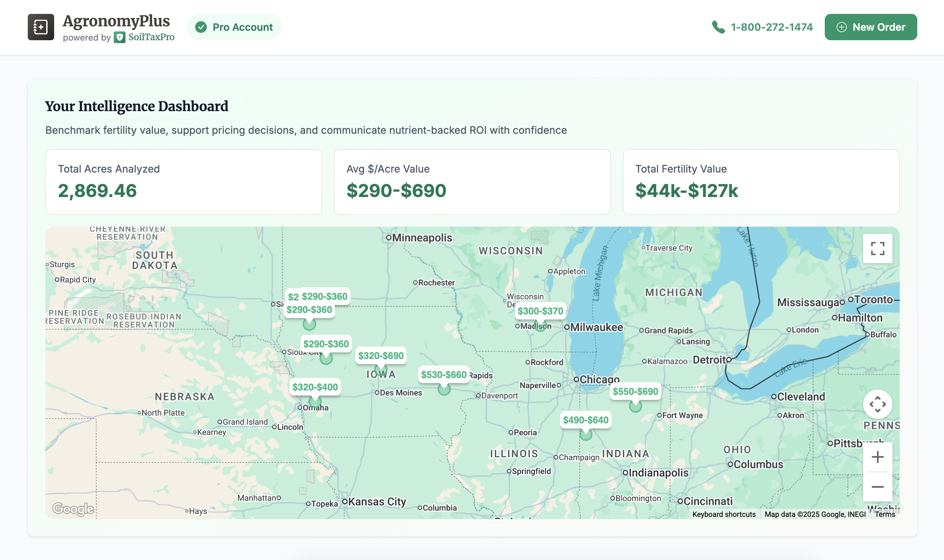This screenshot has height=560, width=944.
Task: Zoom out on the map
Action: coord(877,487)
